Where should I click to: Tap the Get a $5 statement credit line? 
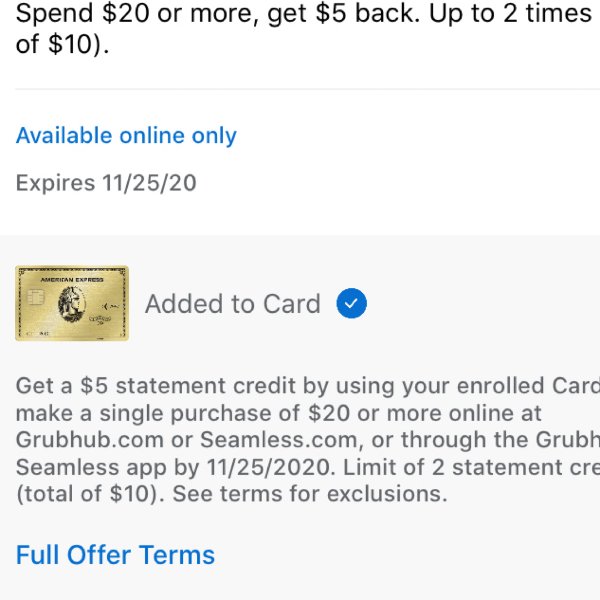(308, 385)
